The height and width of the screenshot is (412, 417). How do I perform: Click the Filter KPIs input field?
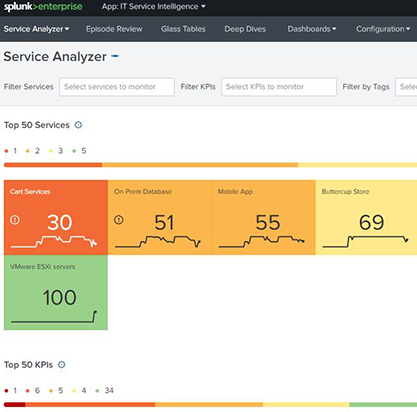tap(279, 87)
